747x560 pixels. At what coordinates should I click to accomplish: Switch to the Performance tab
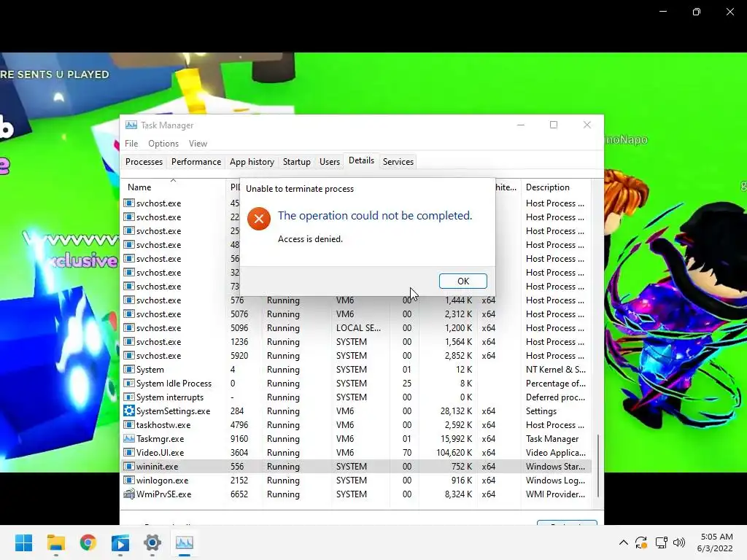point(196,162)
